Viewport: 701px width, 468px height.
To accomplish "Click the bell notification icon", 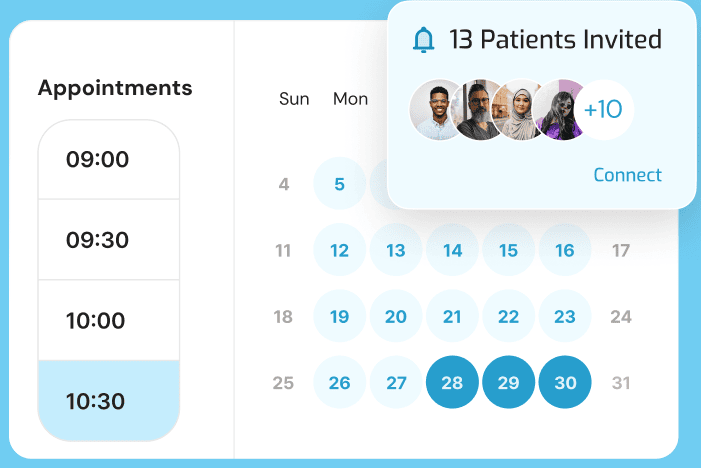I will pos(424,40).
